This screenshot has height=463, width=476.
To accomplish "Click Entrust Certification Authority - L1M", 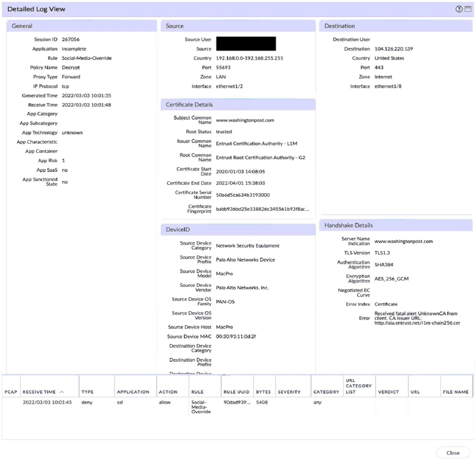I will pyautogui.click(x=256, y=144).
